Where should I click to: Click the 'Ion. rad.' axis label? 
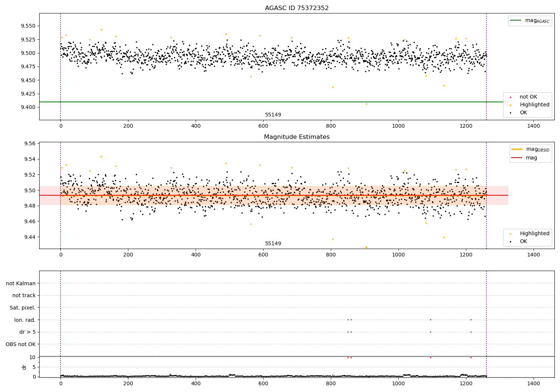coord(25,320)
